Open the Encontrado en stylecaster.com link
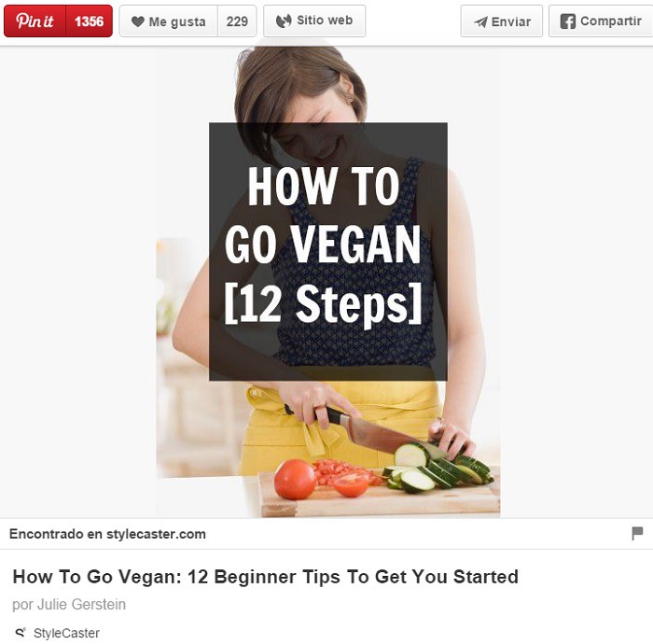Image resolution: width=653 pixels, height=644 pixels. [x=107, y=534]
